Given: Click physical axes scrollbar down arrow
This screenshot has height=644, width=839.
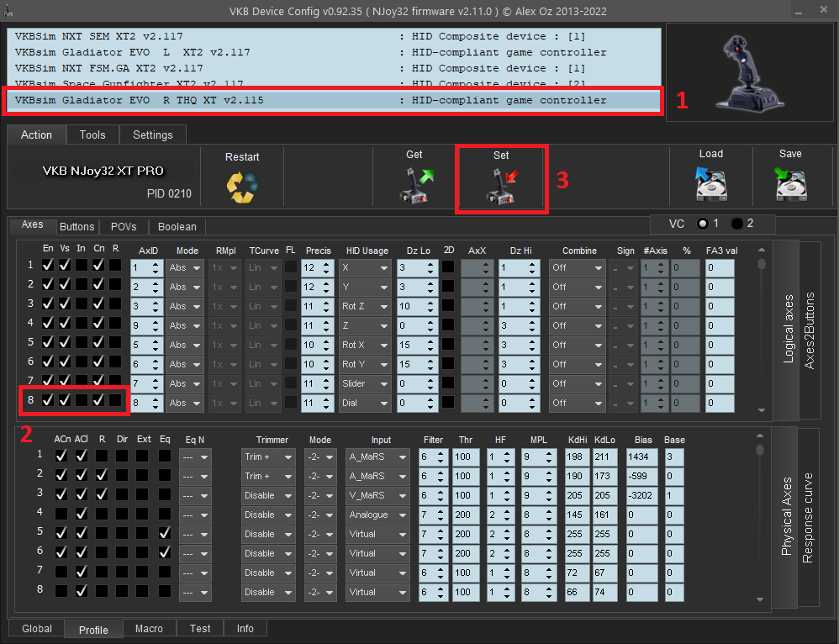Looking at the screenshot, I should point(760,599).
